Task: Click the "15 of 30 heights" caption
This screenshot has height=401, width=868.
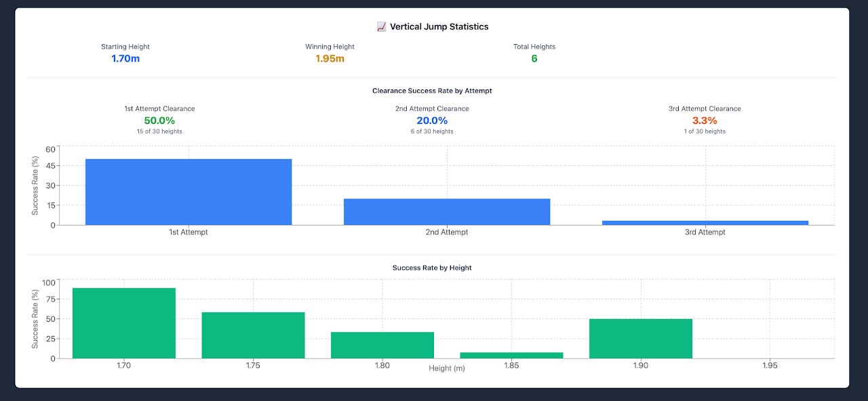Action: 159,131
